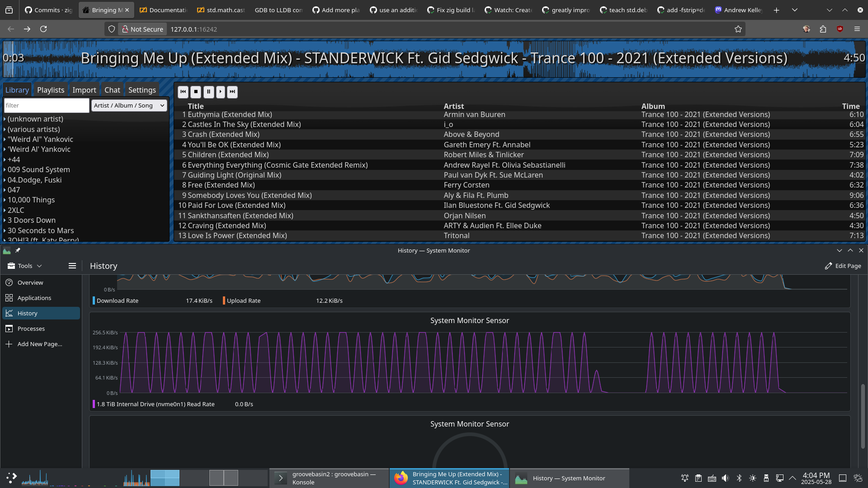The height and width of the screenshot is (488, 868).
Task: Close the Bringing Me Up browser tab
Action: click(127, 10)
